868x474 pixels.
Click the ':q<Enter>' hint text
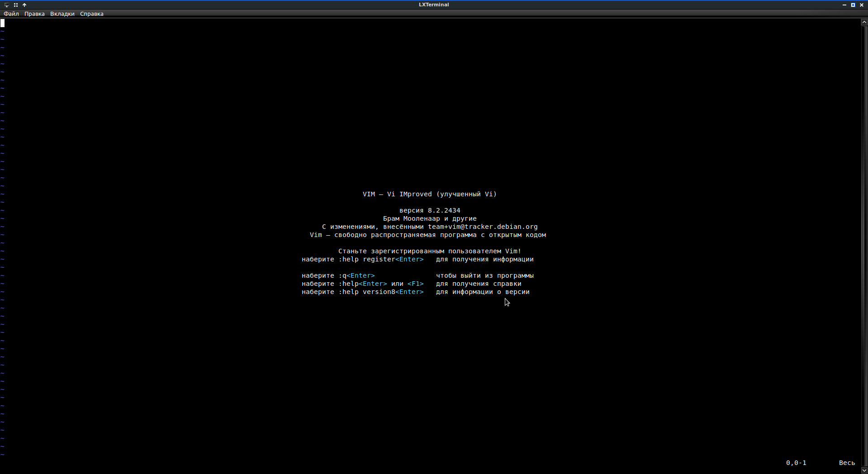coord(356,275)
